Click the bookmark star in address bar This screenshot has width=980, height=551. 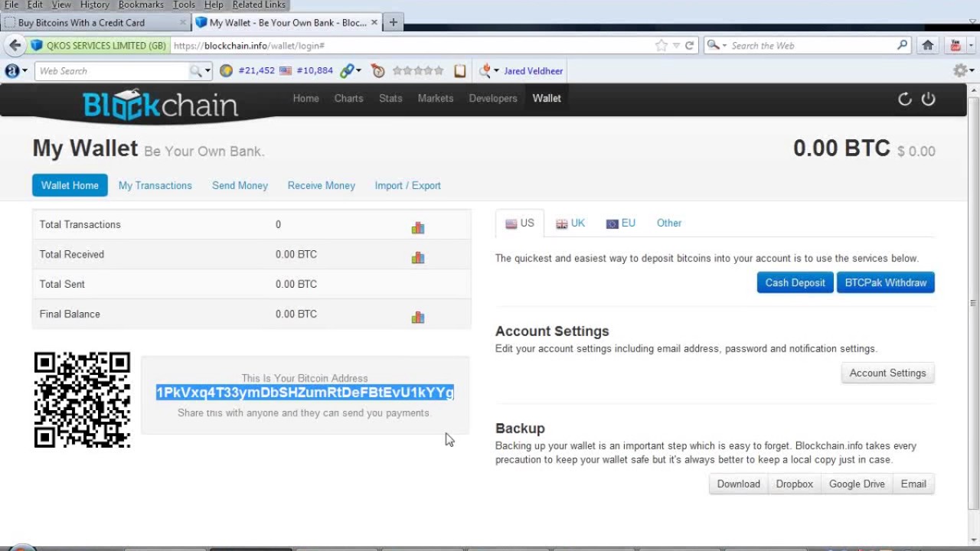tap(661, 45)
